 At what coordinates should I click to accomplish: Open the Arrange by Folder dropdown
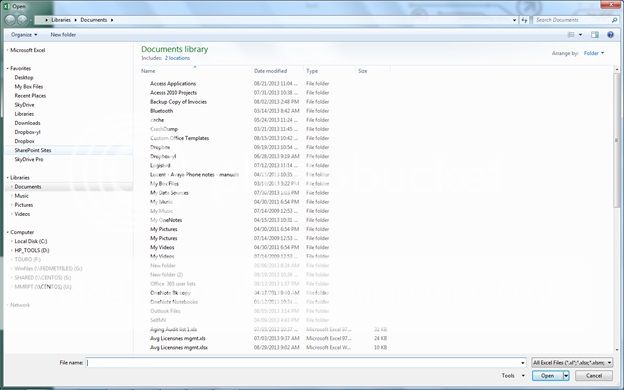(594, 53)
